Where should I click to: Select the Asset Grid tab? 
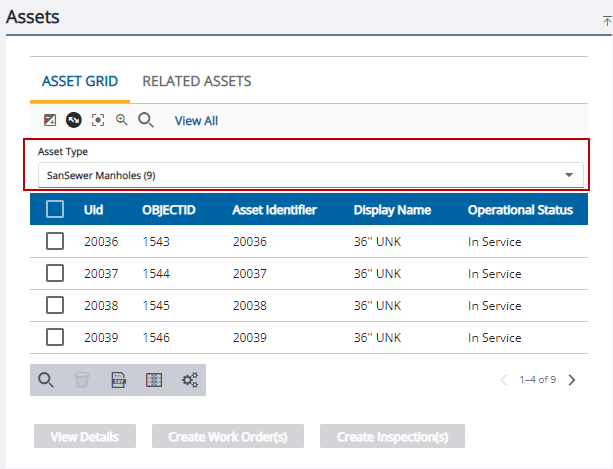point(80,81)
